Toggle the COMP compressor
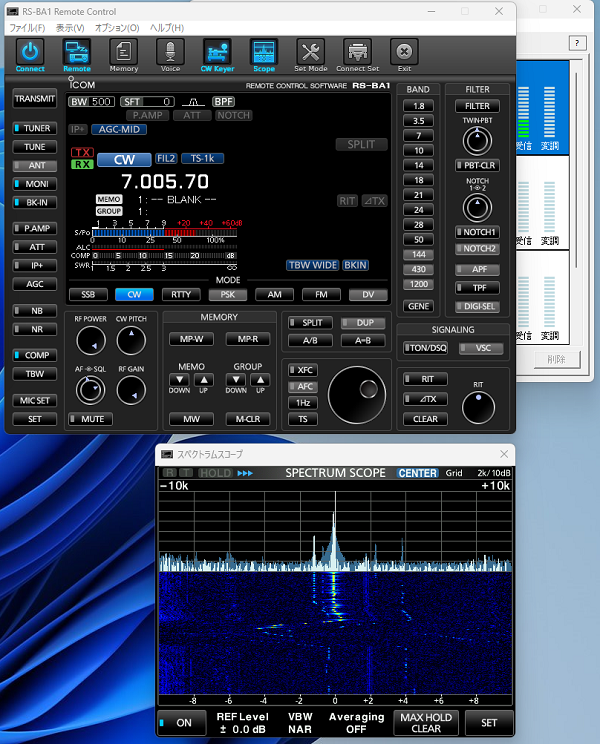Screen dimensions: 600x744 (x=35, y=355)
